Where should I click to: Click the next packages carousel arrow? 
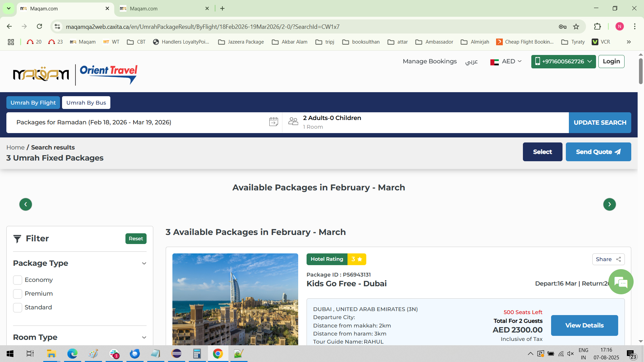click(609, 204)
